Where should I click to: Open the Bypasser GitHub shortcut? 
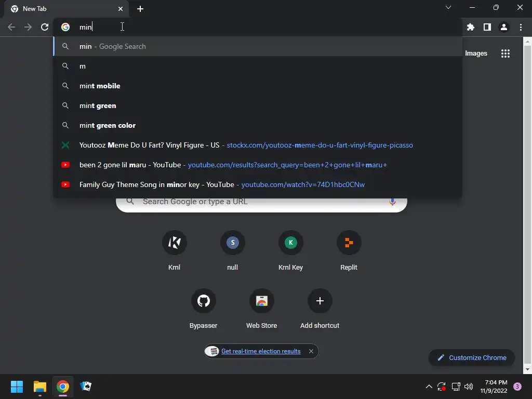[x=203, y=309]
